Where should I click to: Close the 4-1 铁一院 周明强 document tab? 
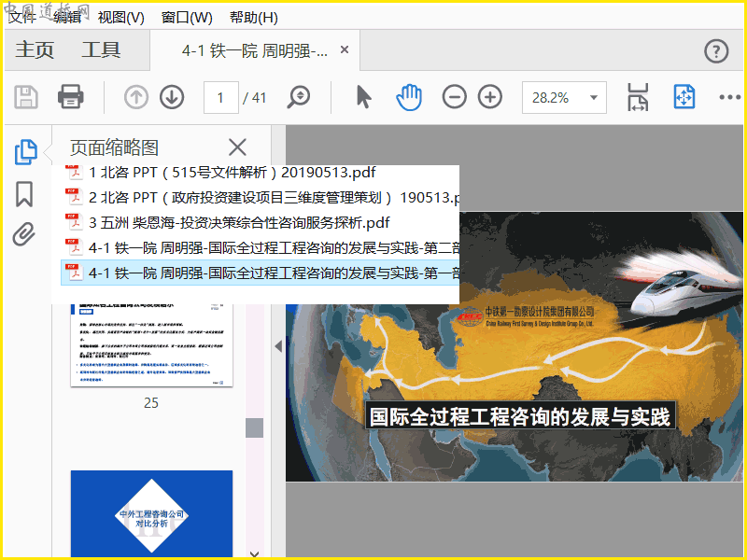345,49
